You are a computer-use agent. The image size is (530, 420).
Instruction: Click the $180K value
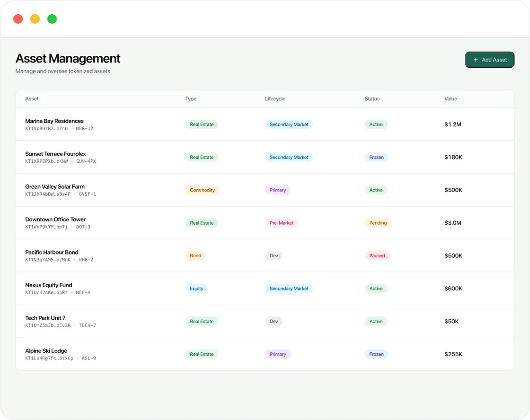453,157
